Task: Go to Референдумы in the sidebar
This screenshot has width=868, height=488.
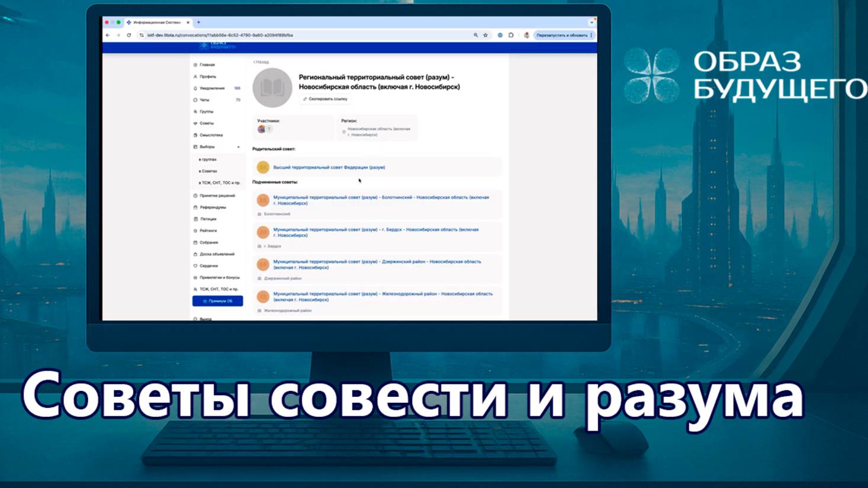Action: pos(213,207)
